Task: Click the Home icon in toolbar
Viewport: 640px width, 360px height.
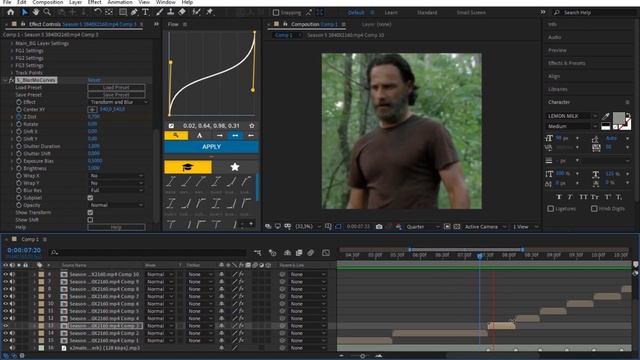Action: point(11,12)
